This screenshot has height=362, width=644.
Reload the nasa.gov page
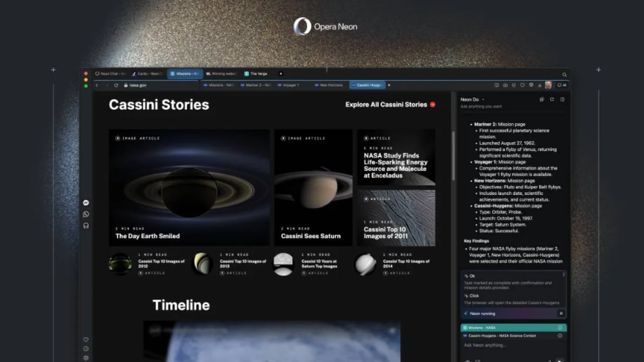116,85
